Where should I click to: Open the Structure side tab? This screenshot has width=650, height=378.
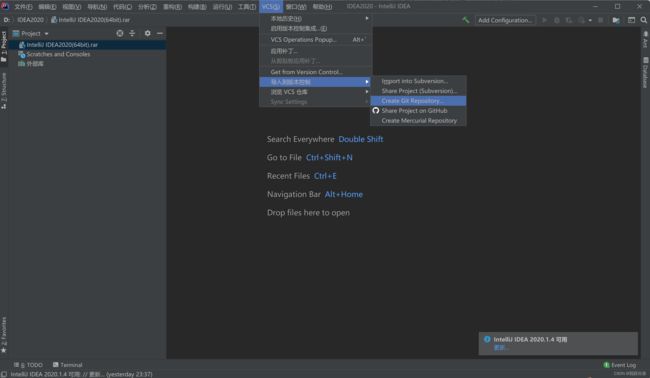click(4, 91)
